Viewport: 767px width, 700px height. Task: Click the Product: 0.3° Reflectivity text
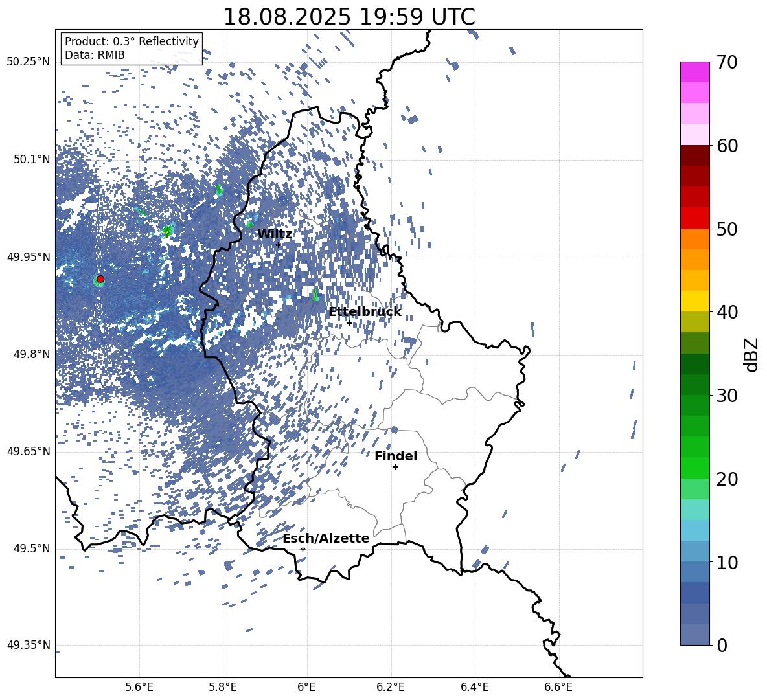click(x=132, y=41)
